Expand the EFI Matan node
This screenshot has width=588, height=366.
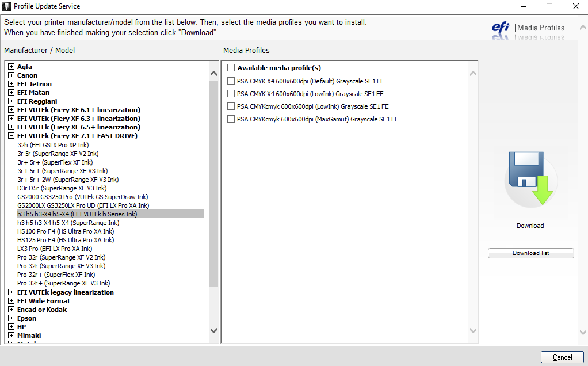pyautogui.click(x=11, y=92)
